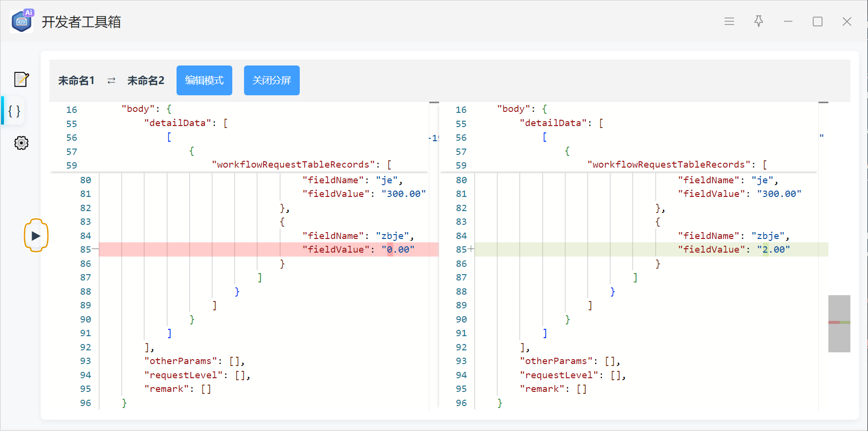Pin the window with the pin icon
This screenshot has height=431, width=868.
click(758, 22)
